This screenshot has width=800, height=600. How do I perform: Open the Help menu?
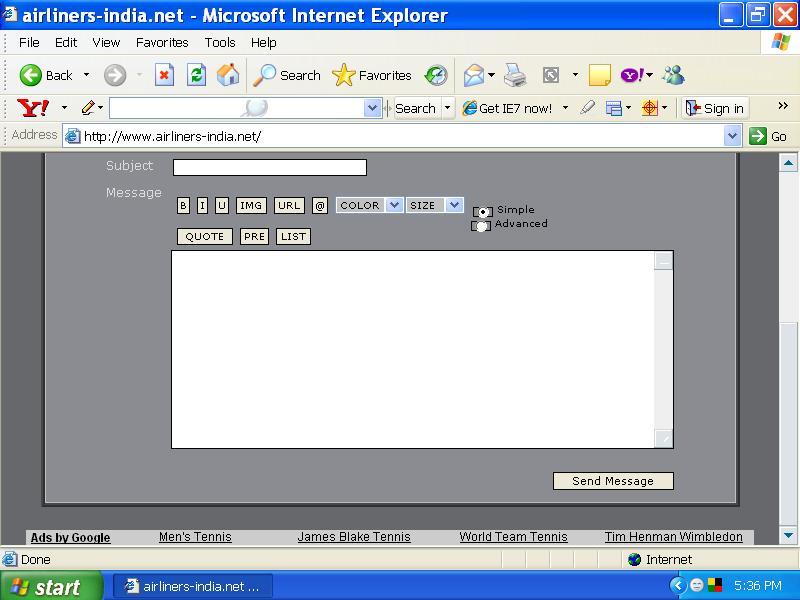coord(263,42)
